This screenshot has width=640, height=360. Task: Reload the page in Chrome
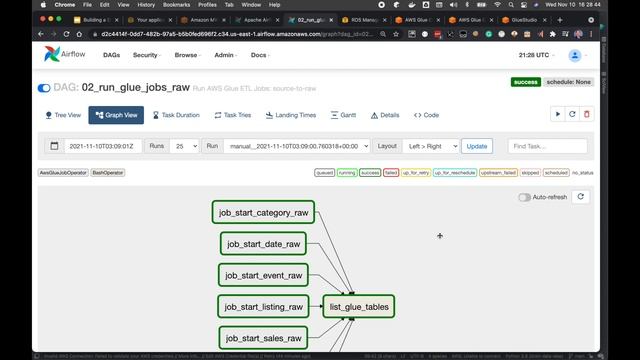pos(66,34)
